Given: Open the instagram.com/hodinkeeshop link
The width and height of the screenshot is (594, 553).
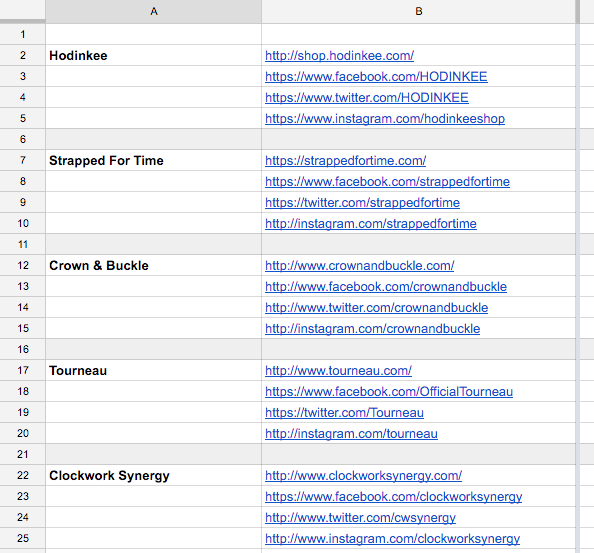Looking at the screenshot, I should point(385,119).
